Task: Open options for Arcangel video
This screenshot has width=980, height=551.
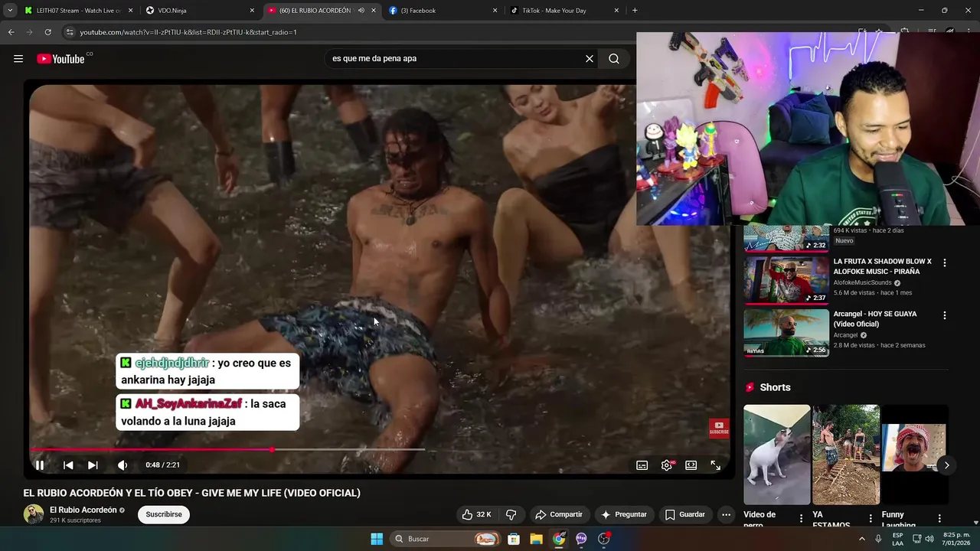Action: pos(944,315)
